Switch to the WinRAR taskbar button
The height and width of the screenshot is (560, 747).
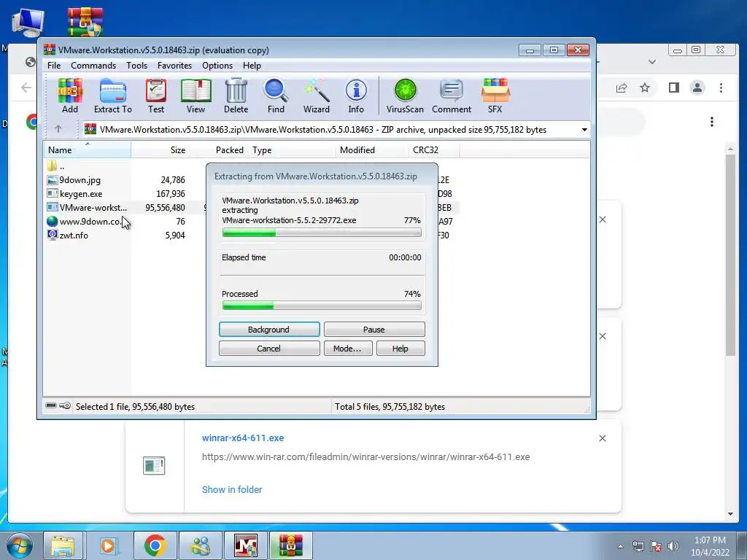(x=290, y=545)
